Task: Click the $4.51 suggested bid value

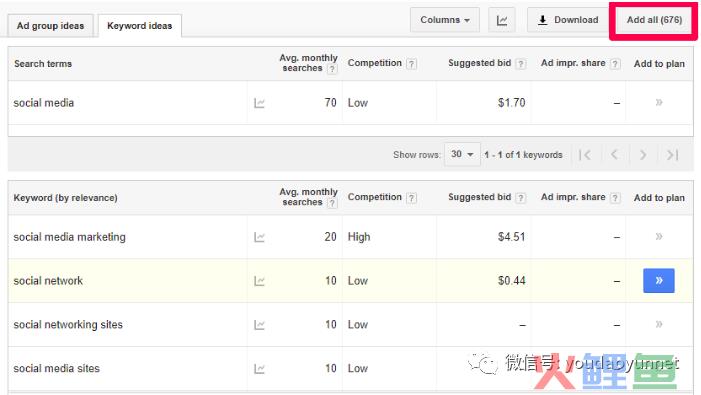Action: click(511, 236)
